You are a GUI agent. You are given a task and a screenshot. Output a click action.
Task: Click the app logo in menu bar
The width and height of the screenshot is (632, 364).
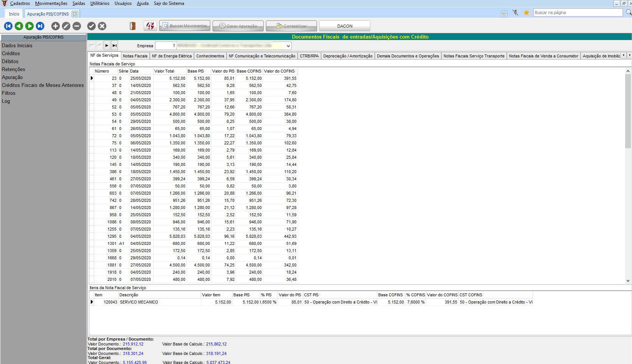tap(5, 3)
